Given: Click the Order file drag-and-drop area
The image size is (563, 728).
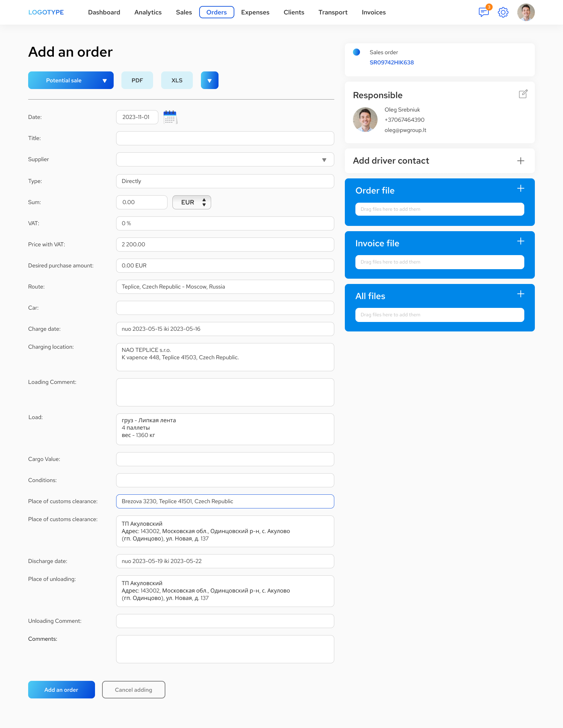Looking at the screenshot, I should click(440, 209).
